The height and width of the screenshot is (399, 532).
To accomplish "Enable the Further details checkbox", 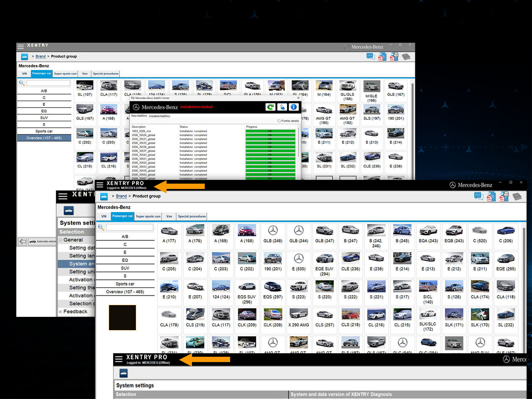I will pyautogui.click(x=279, y=121).
